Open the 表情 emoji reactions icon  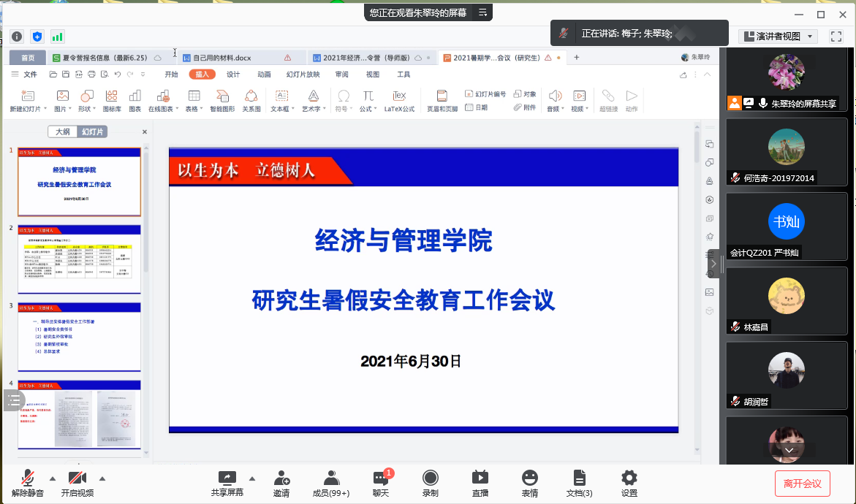point(530,478)
